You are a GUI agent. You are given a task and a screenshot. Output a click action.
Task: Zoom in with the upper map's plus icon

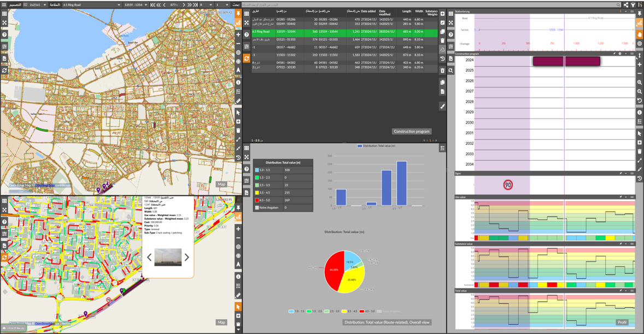coord(238,34)
